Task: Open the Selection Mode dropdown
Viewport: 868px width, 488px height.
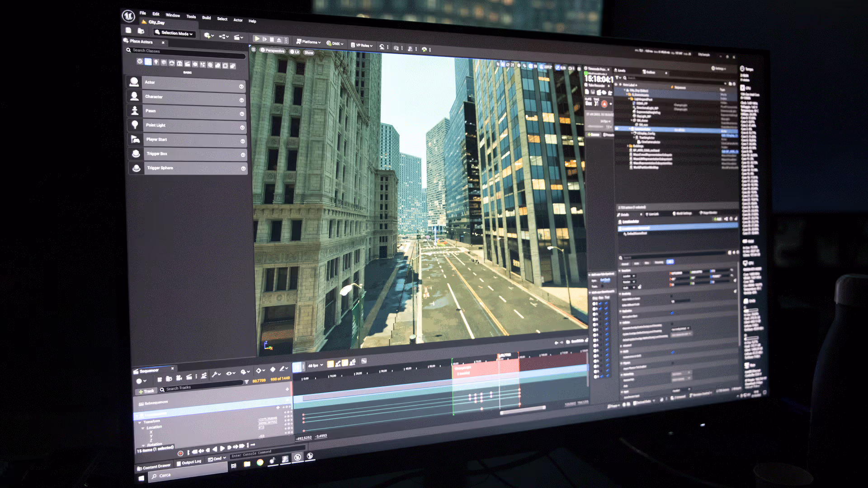Action: click(174, 33)
